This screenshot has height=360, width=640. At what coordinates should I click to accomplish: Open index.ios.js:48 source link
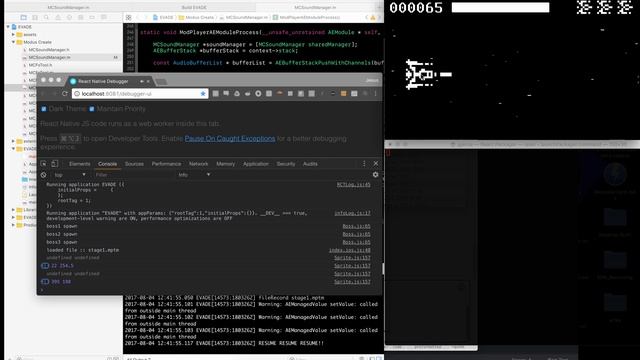350,250
